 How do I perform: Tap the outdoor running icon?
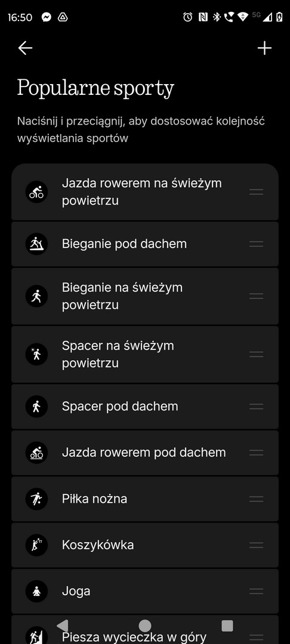36,296
